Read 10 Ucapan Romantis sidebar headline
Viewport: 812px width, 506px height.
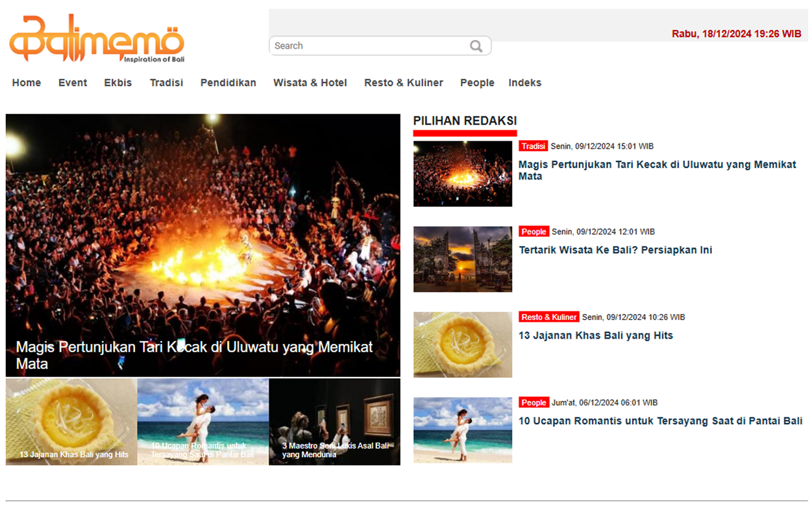click(x=660, y=422)
